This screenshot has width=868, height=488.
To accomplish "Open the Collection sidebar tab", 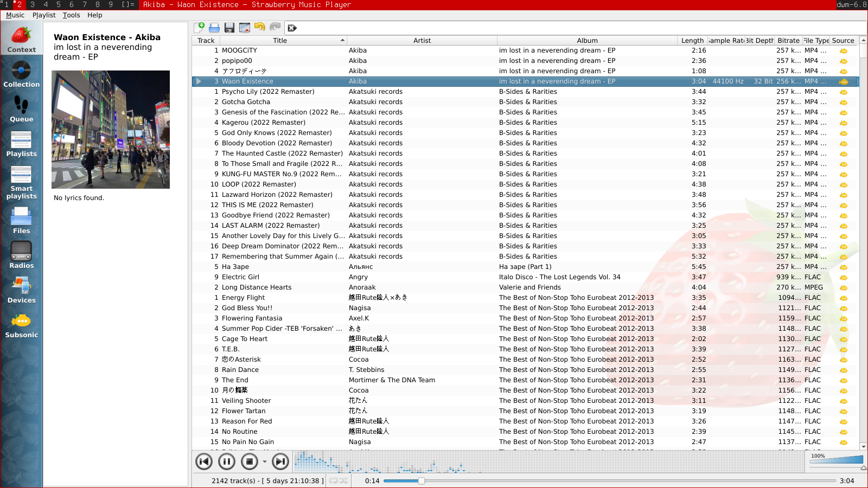I will (x=21, y=74).
